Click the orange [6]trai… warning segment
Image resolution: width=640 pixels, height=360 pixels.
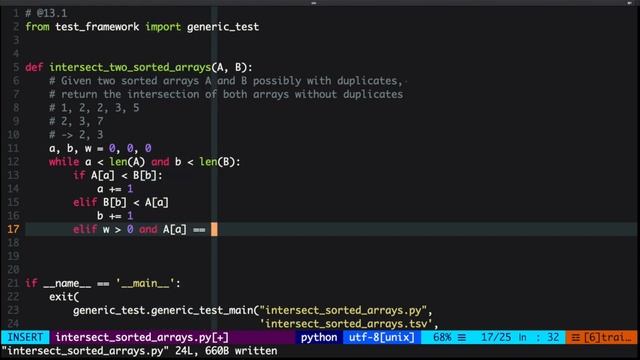(x=601, y=337)
